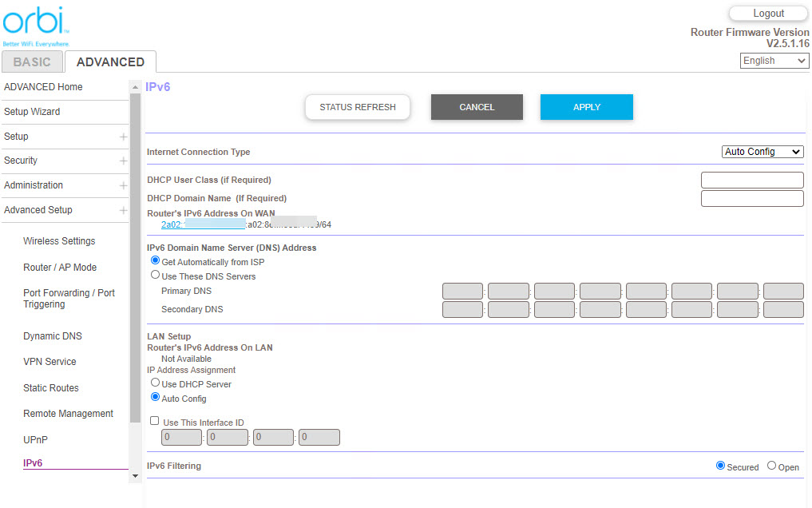
Task: Switch to the ADVANCED tab
Action: point(110,62)
